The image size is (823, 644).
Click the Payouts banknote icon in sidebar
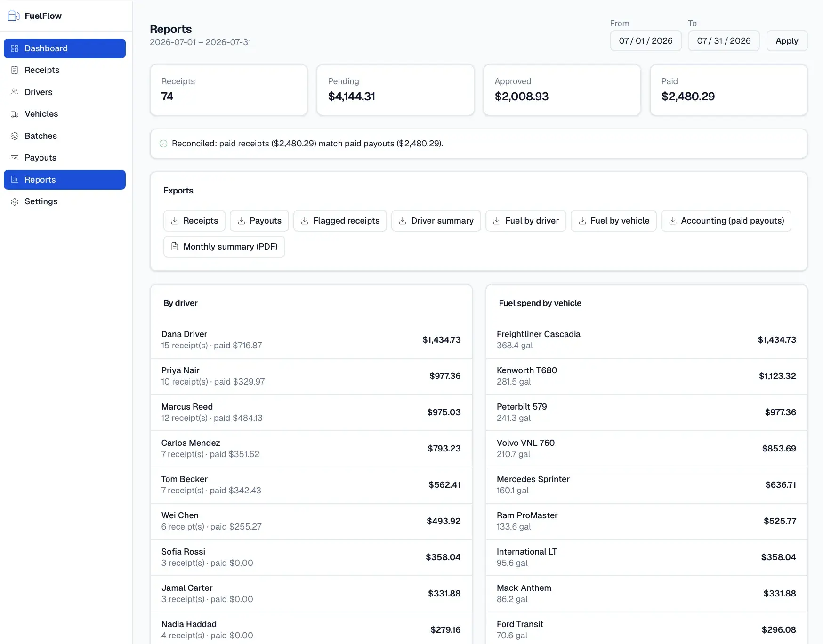(x=15, y=158)
